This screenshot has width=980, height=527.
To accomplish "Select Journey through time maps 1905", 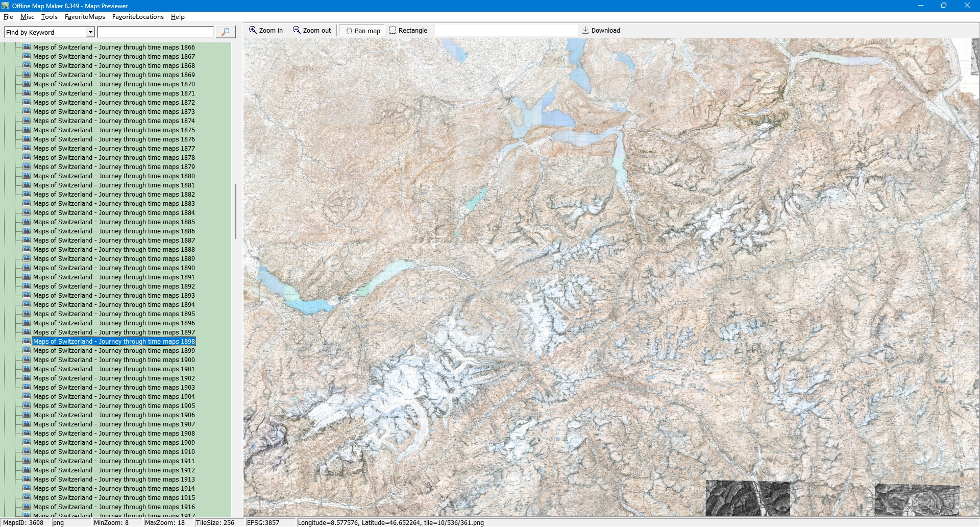I will click(x=114, y=406).
